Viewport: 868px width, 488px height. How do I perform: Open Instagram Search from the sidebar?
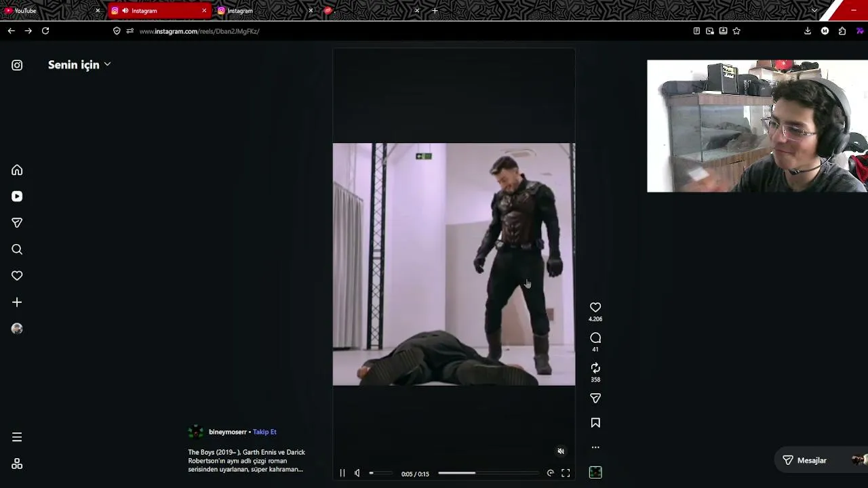pos(17,249)
